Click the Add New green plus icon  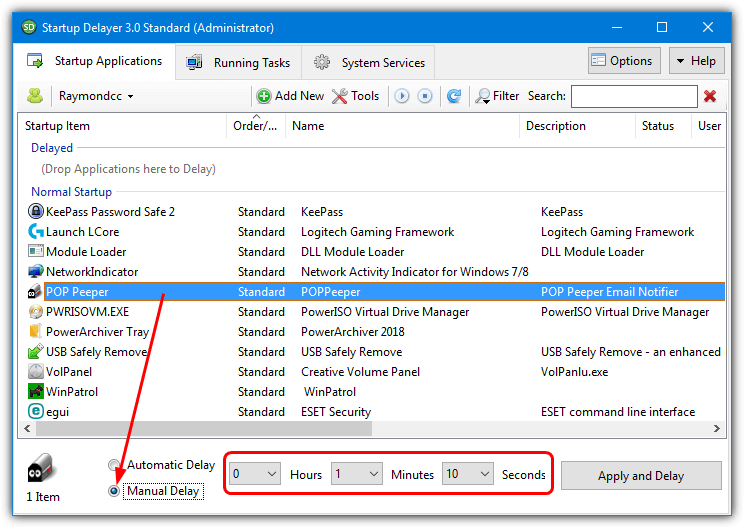point(264,96)
